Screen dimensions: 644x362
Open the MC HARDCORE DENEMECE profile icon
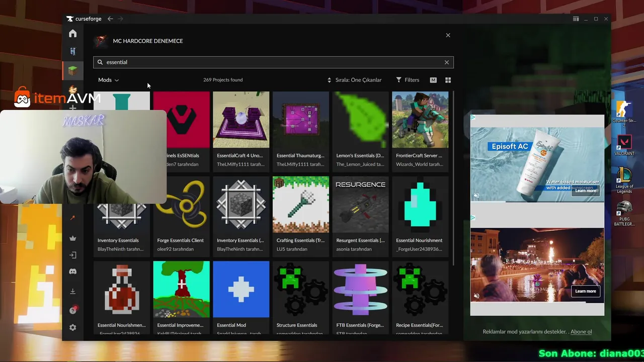(x=101, y=41)
